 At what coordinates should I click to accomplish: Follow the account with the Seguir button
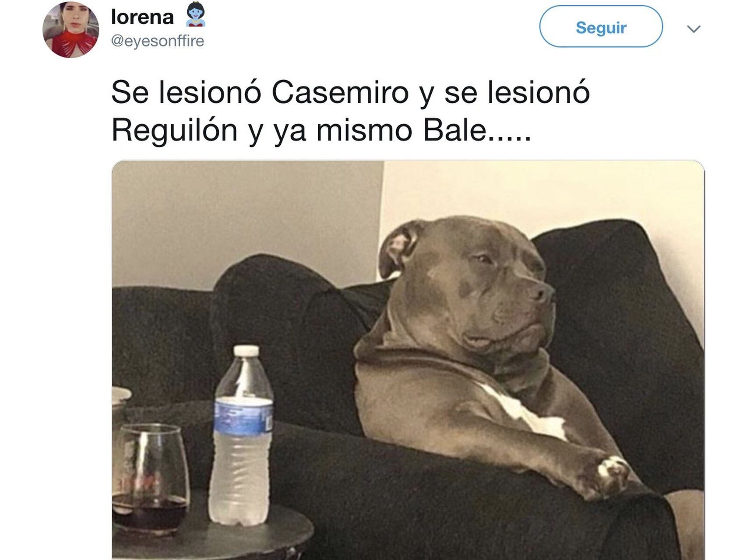tap(601, 27)
